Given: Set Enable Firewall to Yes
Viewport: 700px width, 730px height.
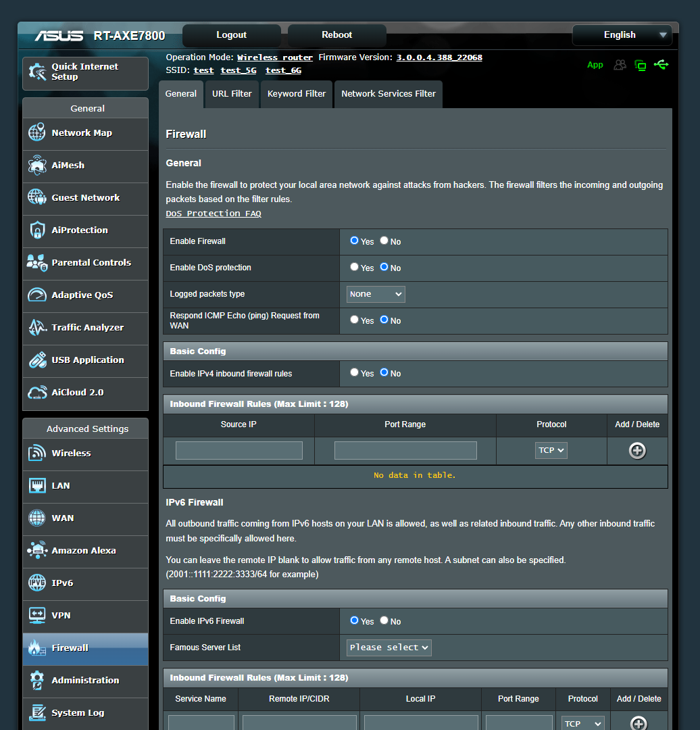Looking at the screenshot, I should (354, 241).
